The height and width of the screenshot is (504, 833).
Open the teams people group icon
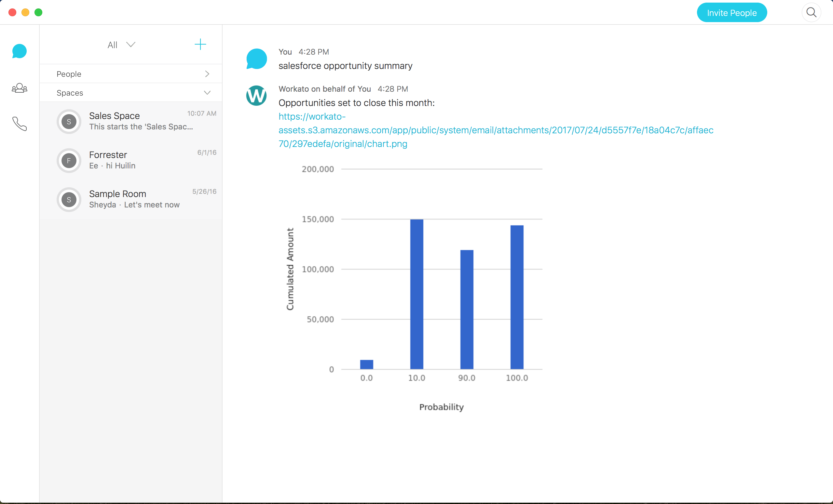coord(19,88)
